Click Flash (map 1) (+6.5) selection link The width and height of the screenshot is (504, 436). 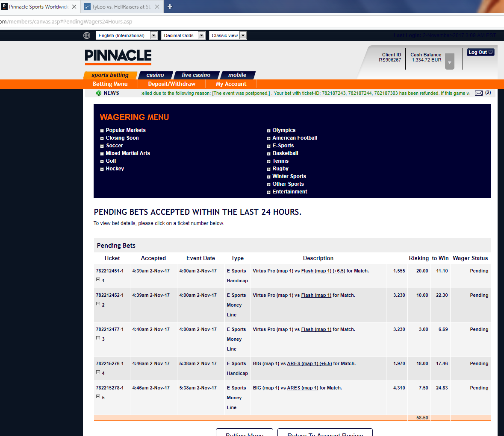click(323, 271)
